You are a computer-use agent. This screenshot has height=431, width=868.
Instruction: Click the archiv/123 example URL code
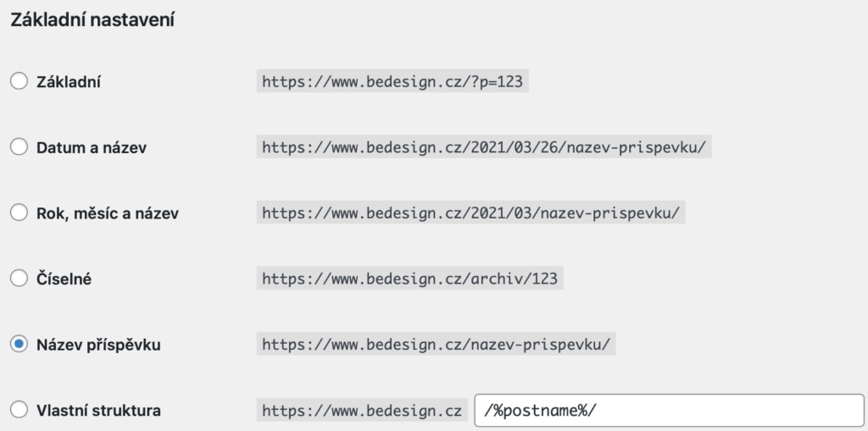[x=409, y=279]
